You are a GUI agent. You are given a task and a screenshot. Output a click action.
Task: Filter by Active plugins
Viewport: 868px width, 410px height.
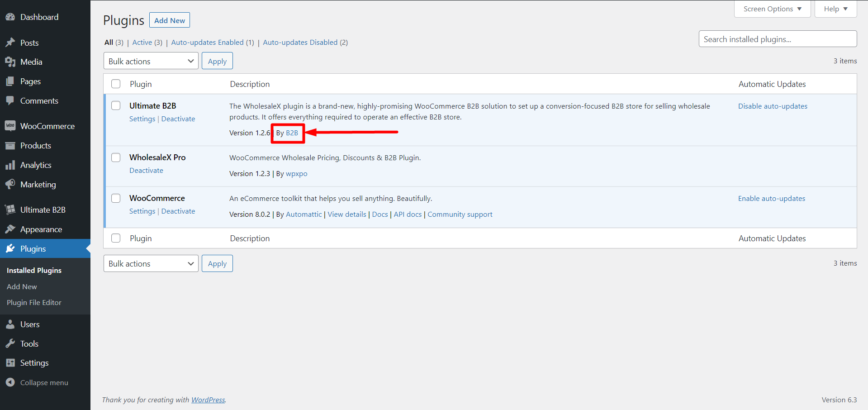pyautogui.click(x=142, y=42)
